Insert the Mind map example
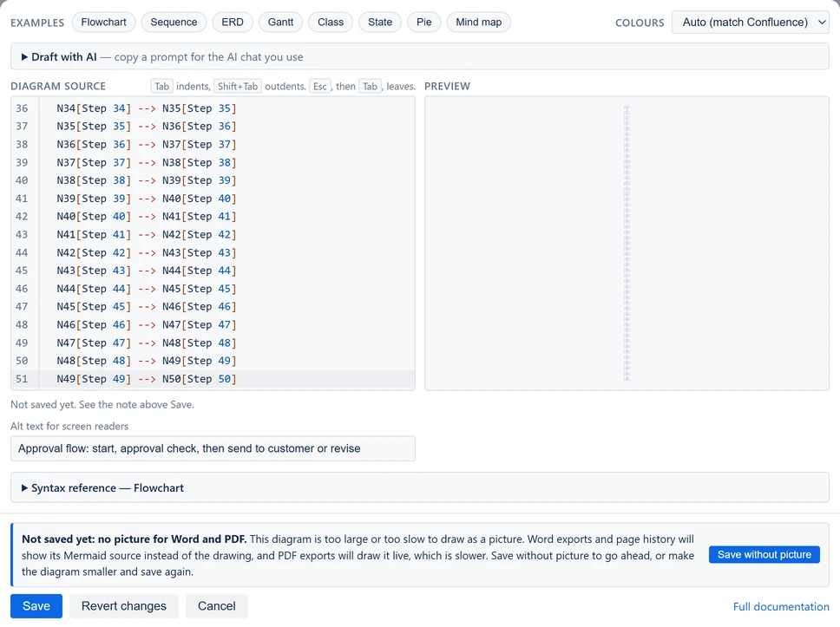Image resolution: width=840 pixels, height=627 pixels. click(x=478, y=22)
